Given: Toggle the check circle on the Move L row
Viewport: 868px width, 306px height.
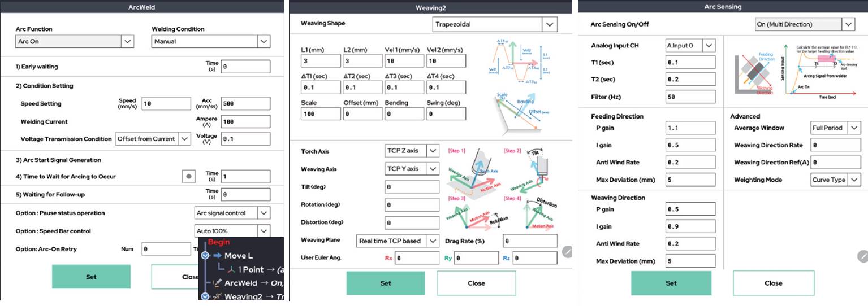Looking at the screenshot, I should (205, 256).
